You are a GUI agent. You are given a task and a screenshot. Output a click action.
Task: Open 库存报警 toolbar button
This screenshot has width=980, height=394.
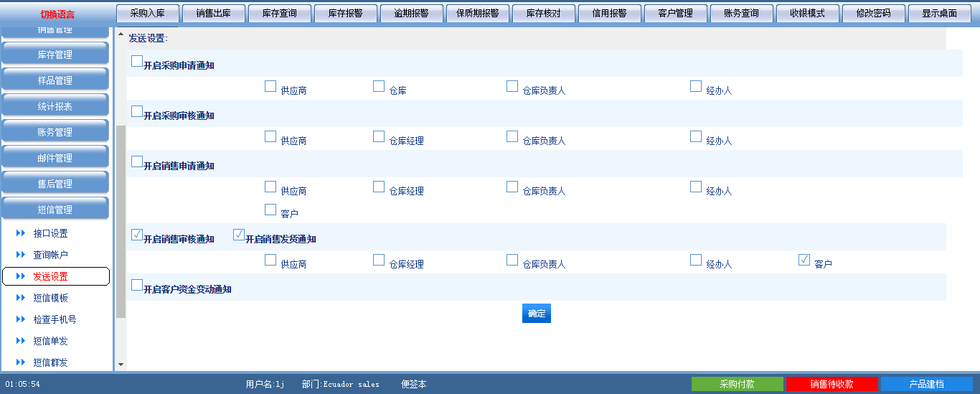(346, 14)
